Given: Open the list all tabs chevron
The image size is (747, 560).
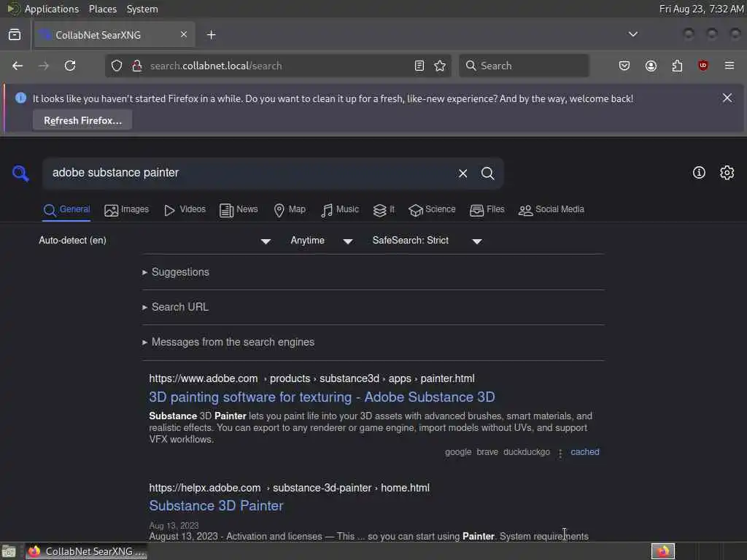Looking at the screenshot, I should click(x=632, y=34).
